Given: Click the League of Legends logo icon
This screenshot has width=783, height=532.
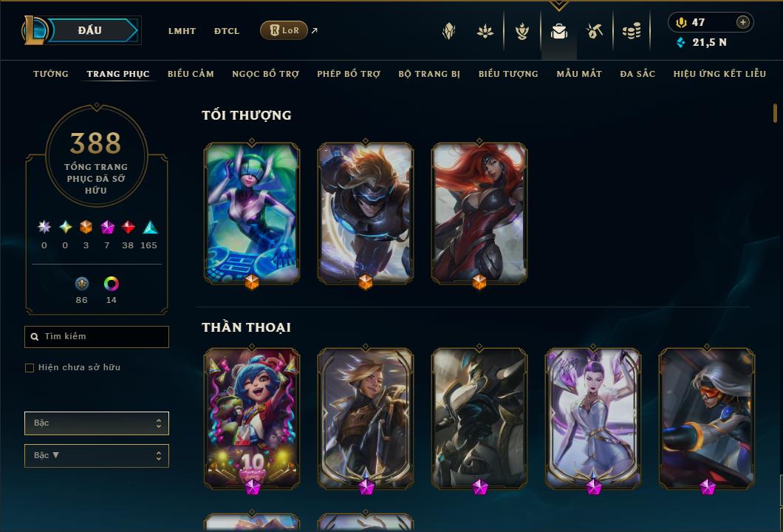Looking at the screenshot, I should coord(34,30).
